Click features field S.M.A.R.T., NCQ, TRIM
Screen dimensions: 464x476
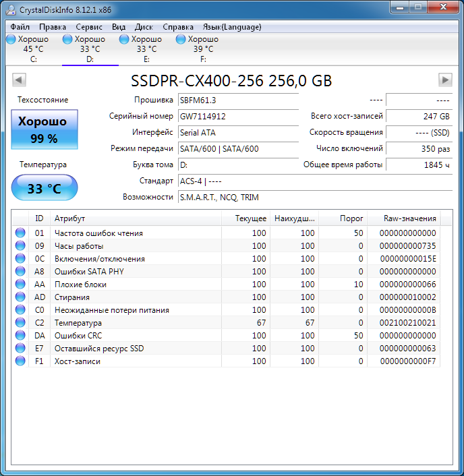click(315, 198)
